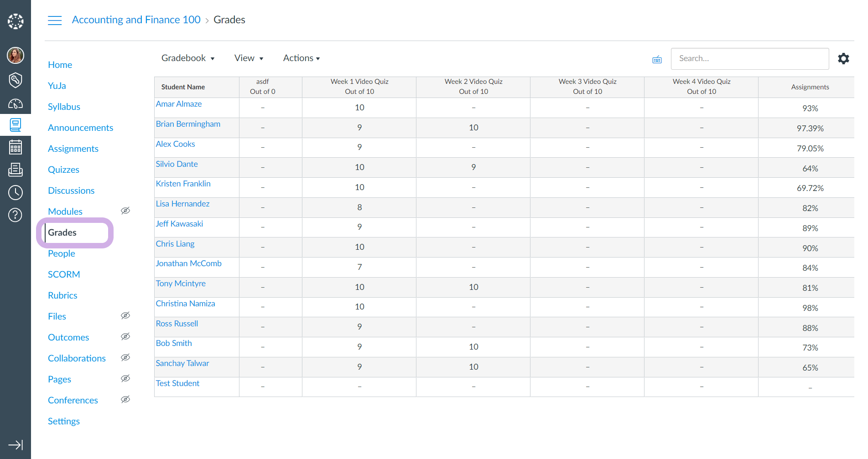
Task: Toggle the visibility eye icon beside Files
Action: [125, 315]
